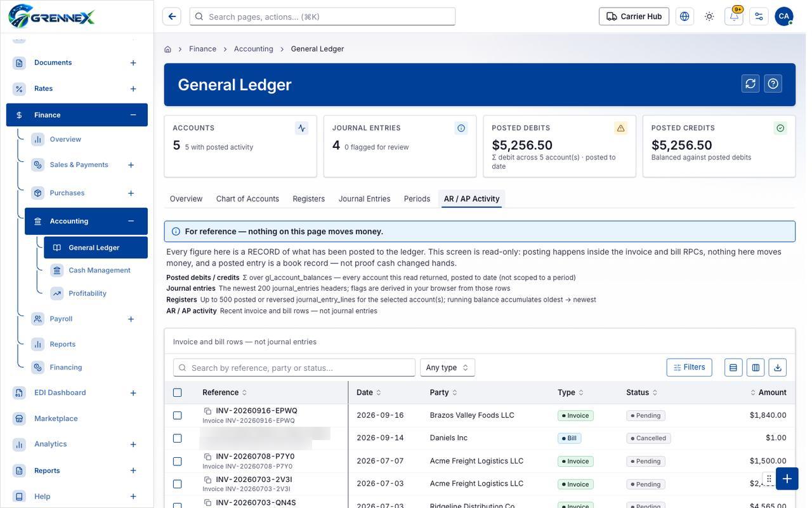Screen dimensions: 812x508
Task: Expand the EDI Dashboard section
Action: pyautogui.click(x=133, y=393)
